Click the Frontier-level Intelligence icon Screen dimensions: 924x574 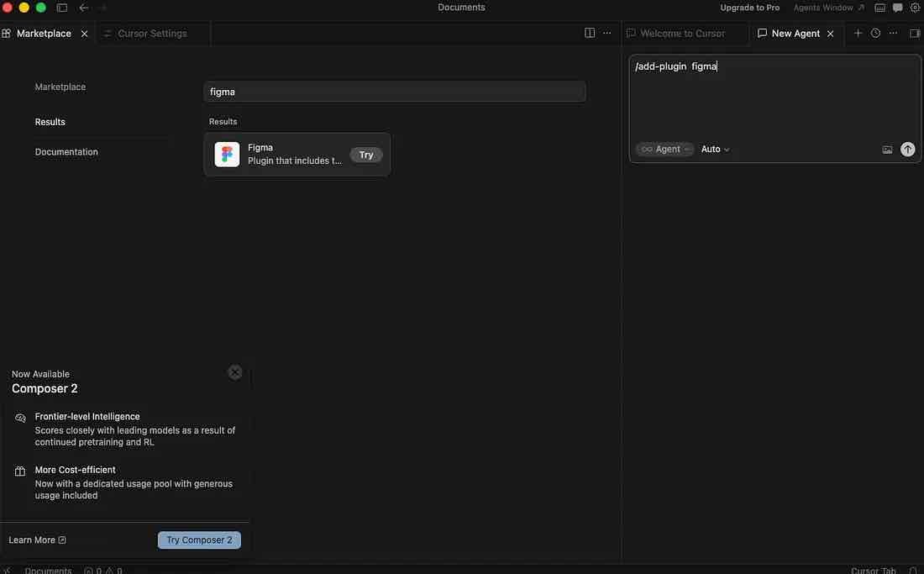pos(20,418)
